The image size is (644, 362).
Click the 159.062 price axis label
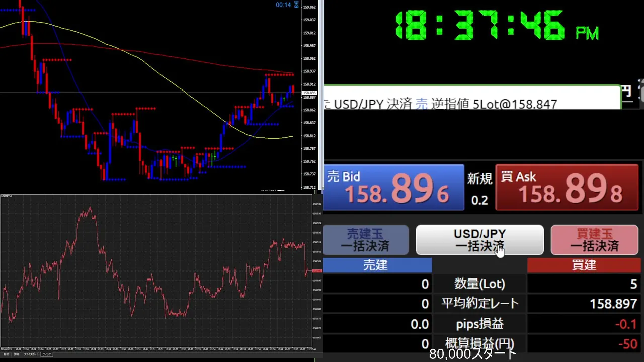[x=309, y=7]
